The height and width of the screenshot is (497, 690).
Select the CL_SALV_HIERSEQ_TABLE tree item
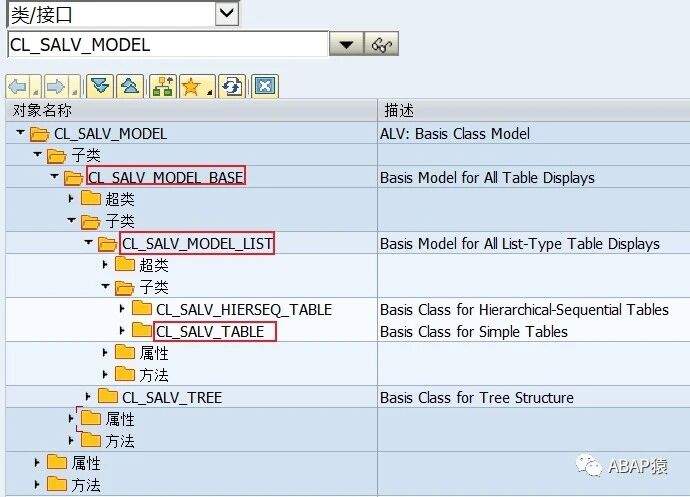244,309
